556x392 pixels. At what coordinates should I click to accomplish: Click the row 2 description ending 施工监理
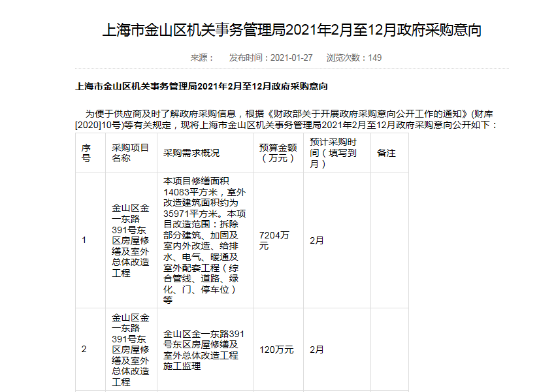click(204, 350)
